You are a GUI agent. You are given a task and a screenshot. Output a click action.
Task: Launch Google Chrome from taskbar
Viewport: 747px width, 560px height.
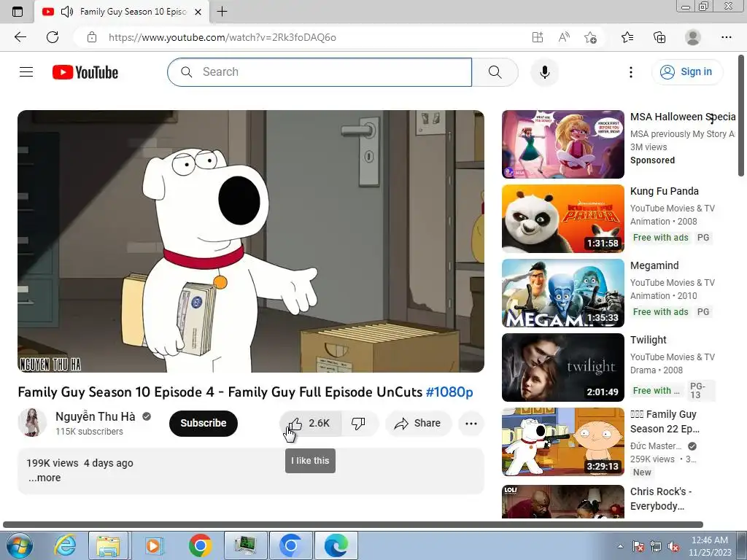click(x=201, y=545)
